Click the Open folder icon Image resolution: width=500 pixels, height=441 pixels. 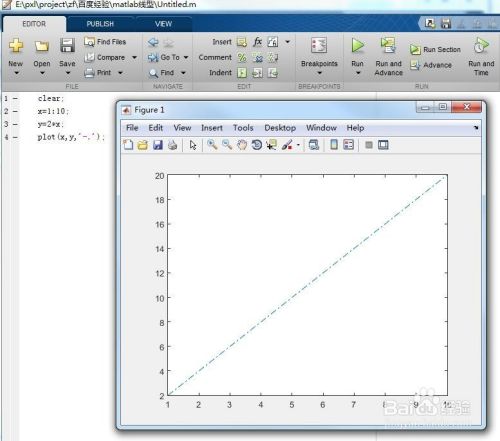(x=42, y=46)
